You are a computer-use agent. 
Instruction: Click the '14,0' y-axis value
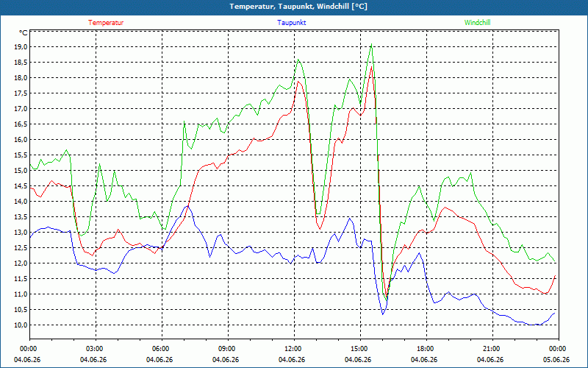click(x=21, y=201)
